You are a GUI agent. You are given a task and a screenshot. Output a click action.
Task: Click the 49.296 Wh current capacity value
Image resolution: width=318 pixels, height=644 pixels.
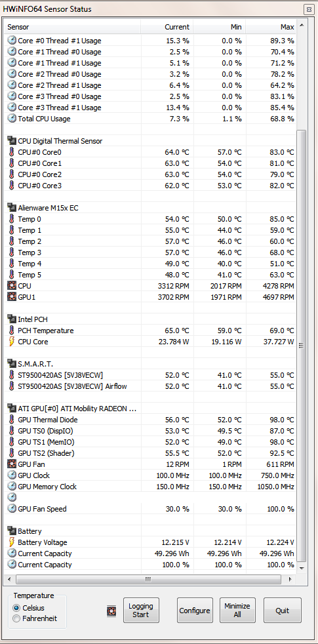pyautogui.click(x=170, y=553)
